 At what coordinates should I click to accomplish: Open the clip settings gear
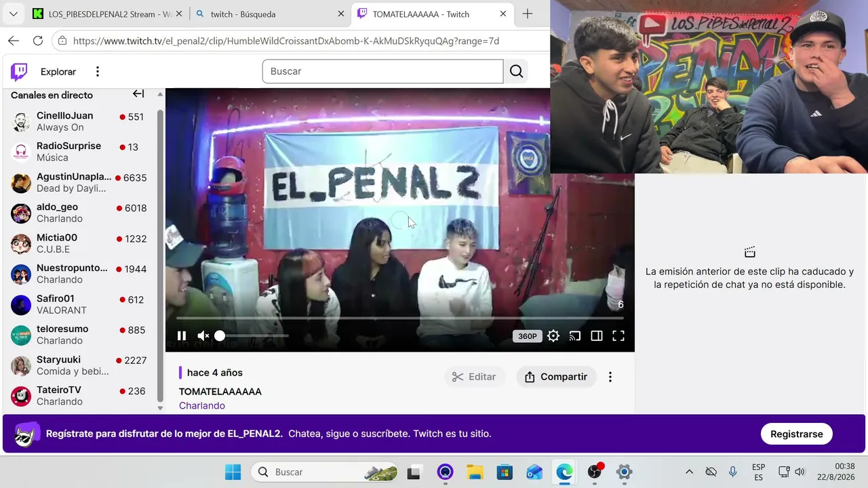click(x=553, y=335)
